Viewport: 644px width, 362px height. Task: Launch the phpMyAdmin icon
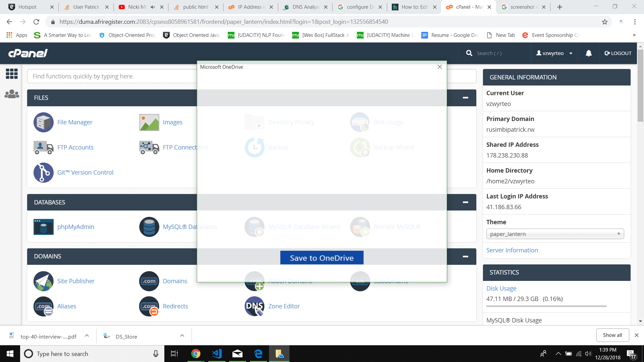pos(44,227)
